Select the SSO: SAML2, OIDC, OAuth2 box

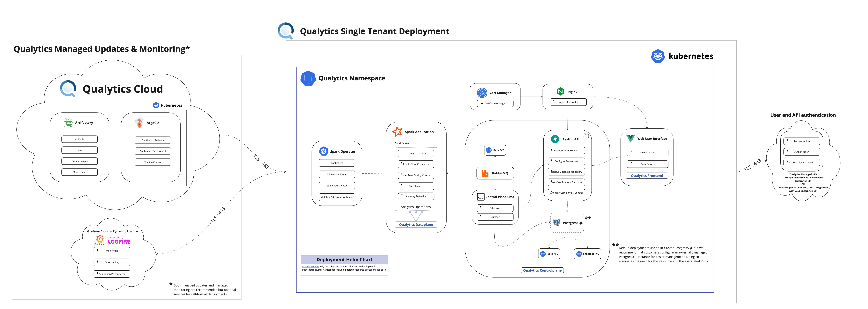click(802, 162)
